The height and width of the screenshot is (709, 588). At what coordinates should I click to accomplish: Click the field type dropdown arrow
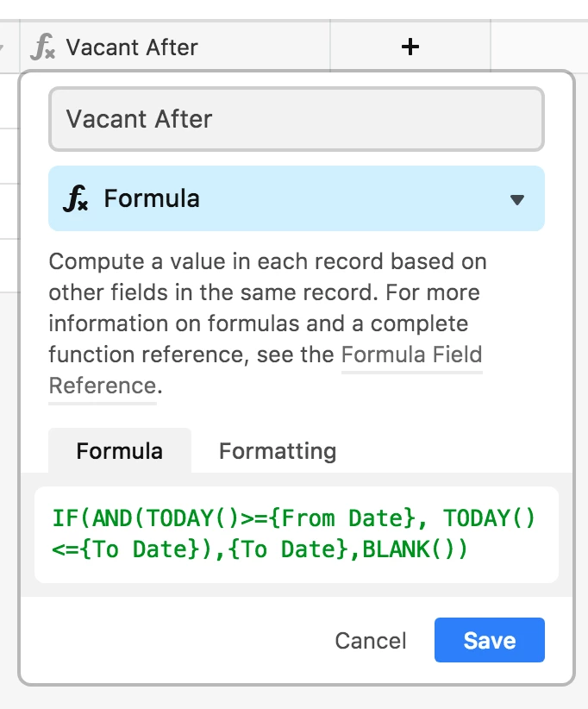(x=516, y=199)
